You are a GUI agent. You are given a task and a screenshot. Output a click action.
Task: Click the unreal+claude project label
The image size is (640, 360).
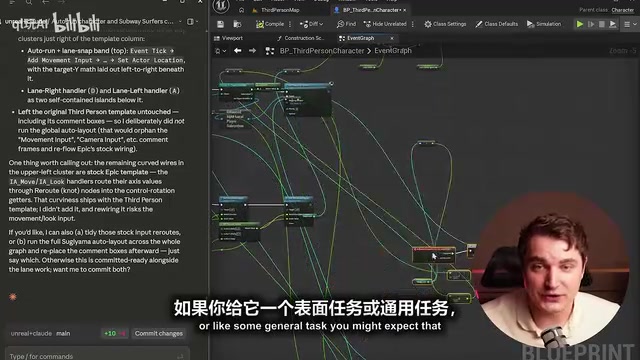pos(31,333)
